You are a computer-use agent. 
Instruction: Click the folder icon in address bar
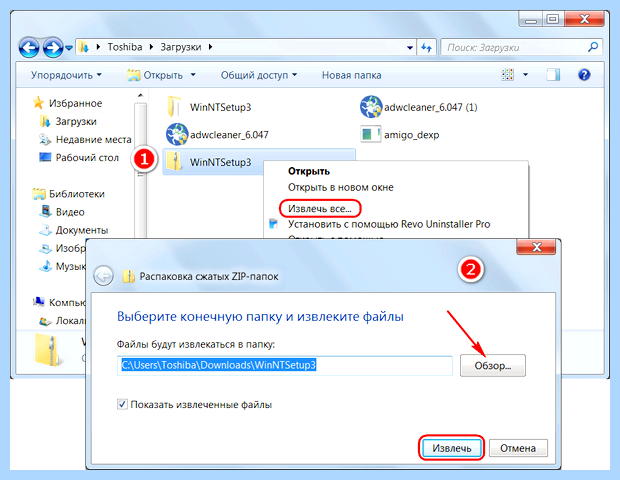(84, 47)
